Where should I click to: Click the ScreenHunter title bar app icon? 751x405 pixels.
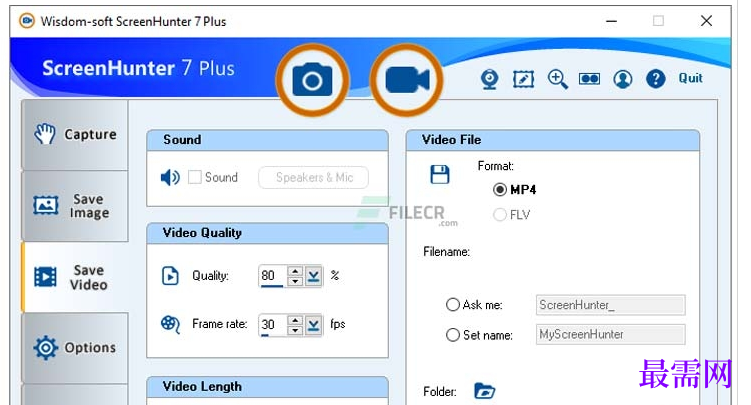(27, 21)
